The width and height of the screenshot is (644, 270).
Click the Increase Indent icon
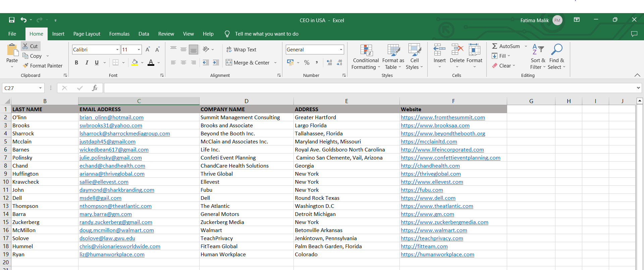click(x=216, y=62)
